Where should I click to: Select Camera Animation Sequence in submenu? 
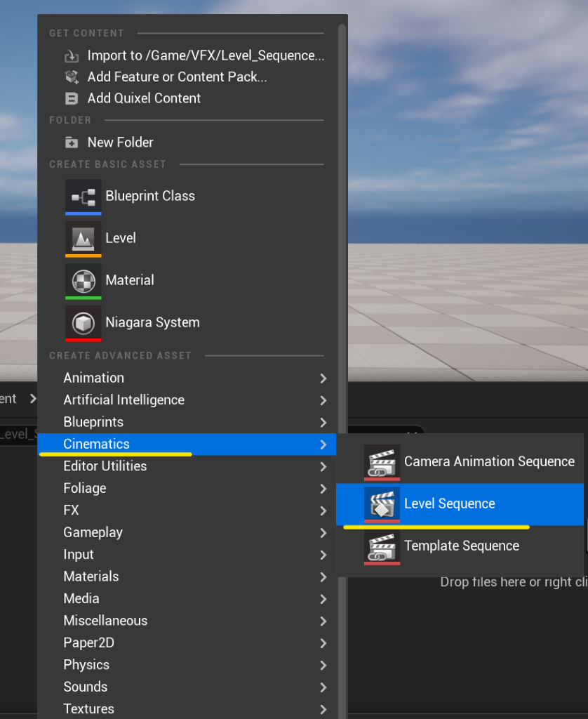click(x=460, y=462)
